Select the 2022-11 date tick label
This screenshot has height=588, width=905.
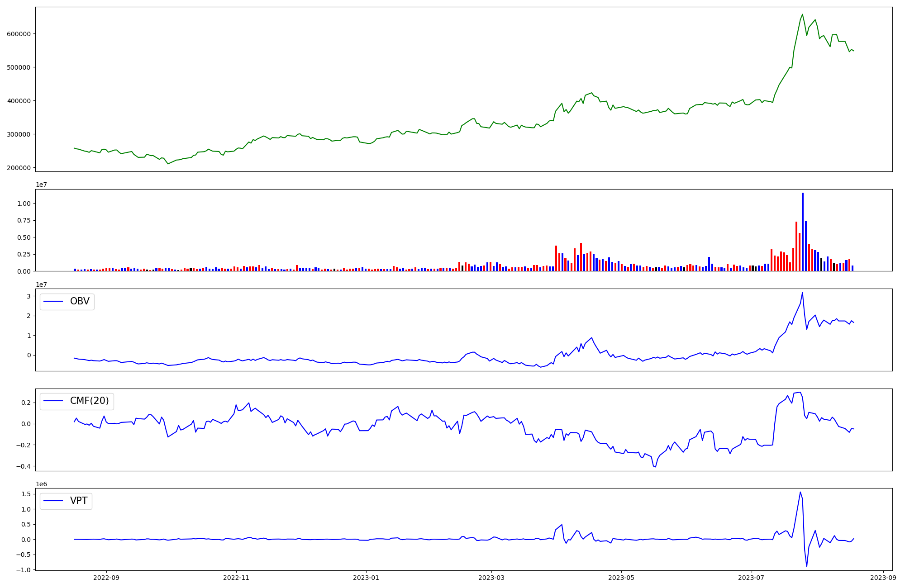pos(236,578)
